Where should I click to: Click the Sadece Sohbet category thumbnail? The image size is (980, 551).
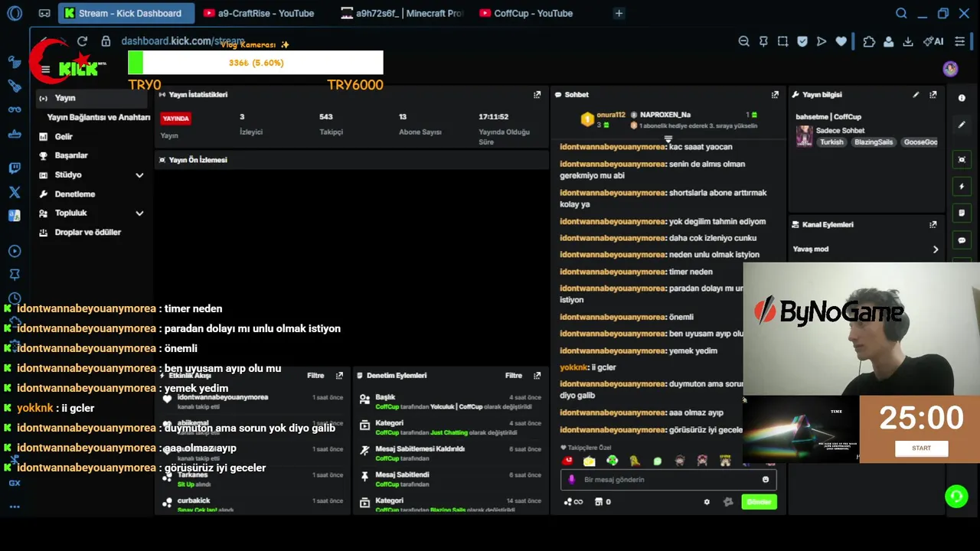[804, 136]
